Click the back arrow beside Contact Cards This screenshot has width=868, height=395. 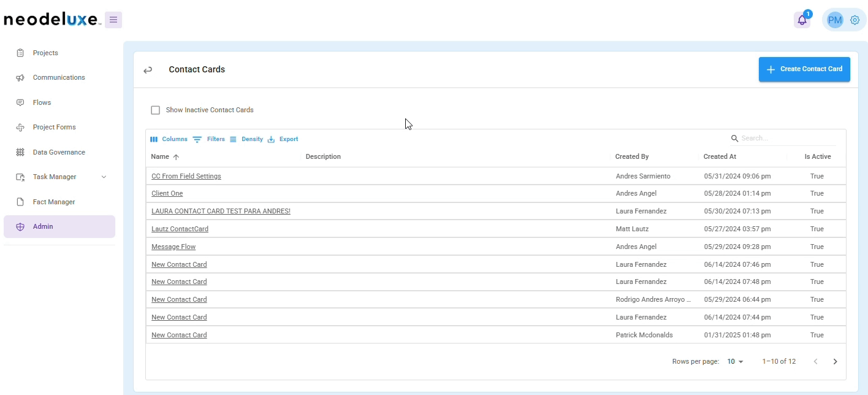pos(148,70)
